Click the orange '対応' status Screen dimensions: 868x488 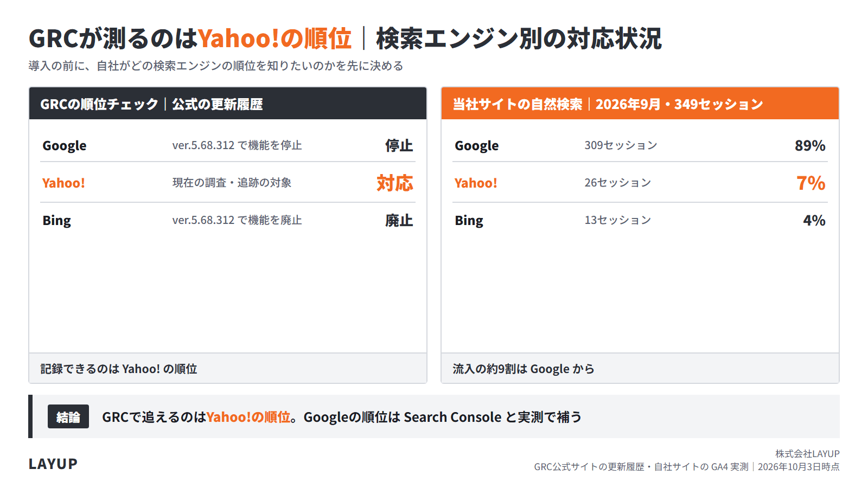395,183
